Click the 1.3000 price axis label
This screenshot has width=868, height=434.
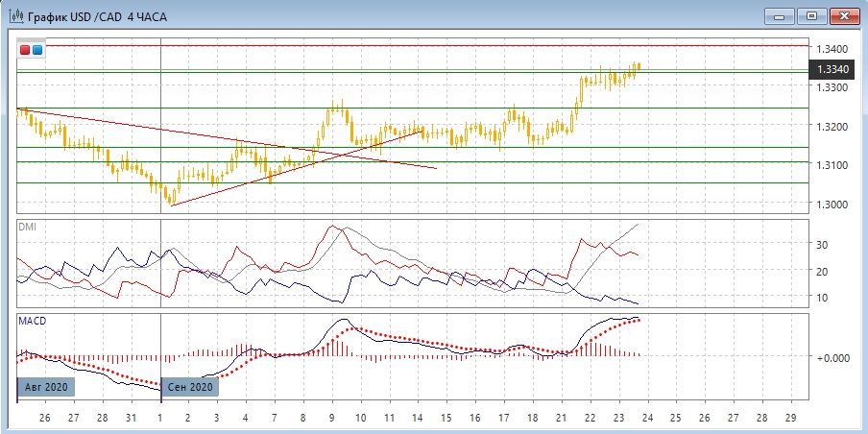[830, 204]
